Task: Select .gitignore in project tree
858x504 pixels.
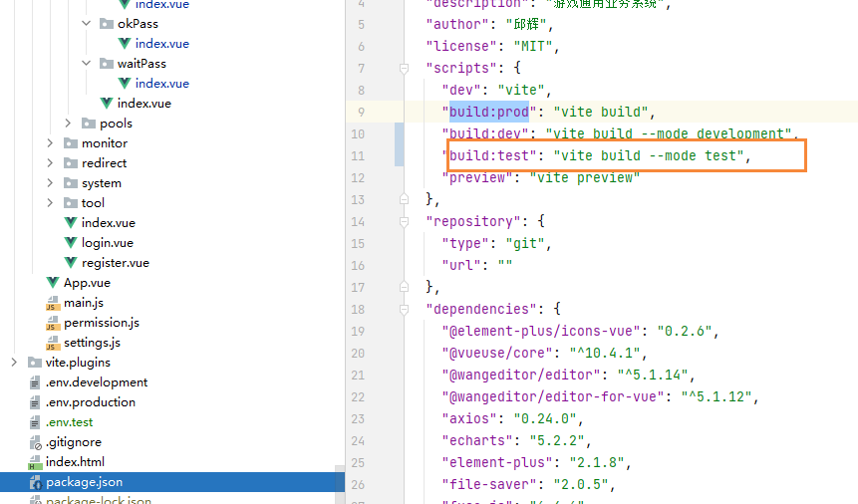Action: 74,442
